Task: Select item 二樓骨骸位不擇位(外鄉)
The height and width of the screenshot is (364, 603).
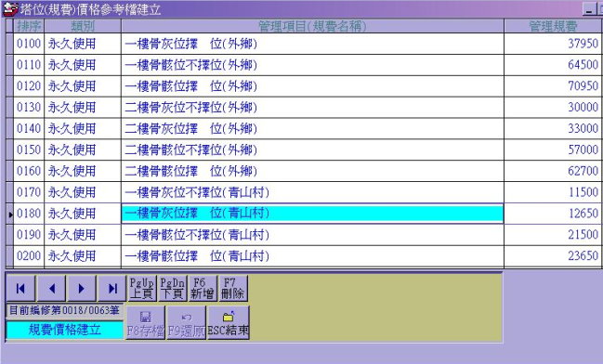Action: coord(312,149)
